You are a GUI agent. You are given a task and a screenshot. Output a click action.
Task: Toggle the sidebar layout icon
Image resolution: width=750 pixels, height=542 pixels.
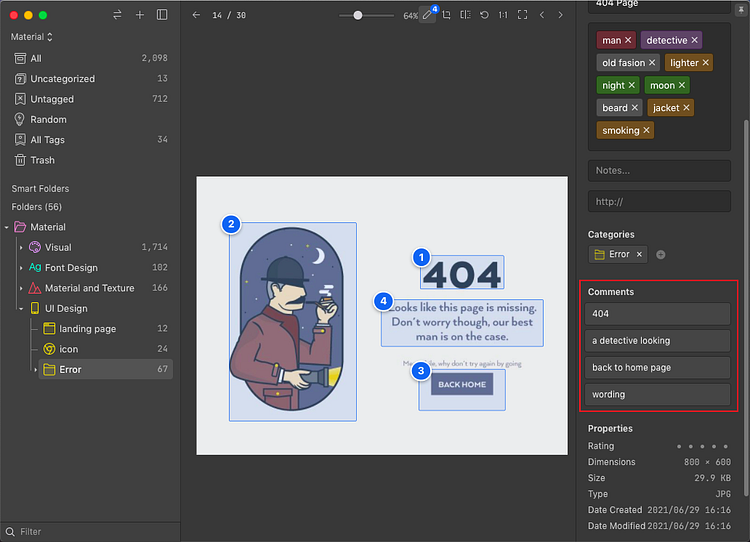(x=162, y=15)
